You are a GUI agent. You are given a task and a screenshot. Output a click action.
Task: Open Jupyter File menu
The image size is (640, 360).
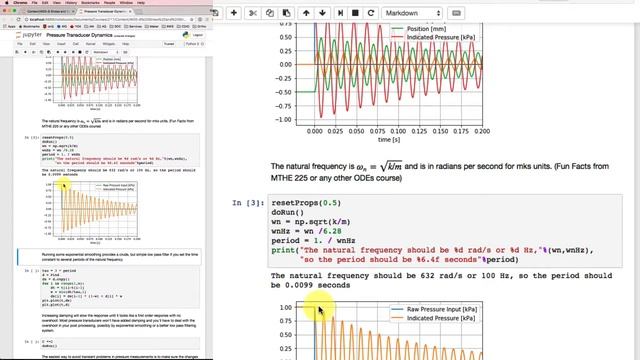20,44
